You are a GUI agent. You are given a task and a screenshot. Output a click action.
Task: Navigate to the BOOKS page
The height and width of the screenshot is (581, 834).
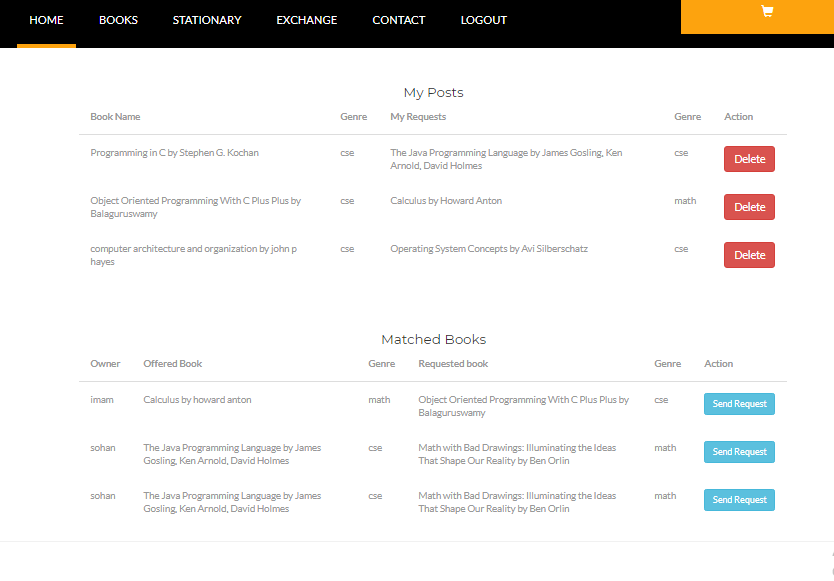118,19
